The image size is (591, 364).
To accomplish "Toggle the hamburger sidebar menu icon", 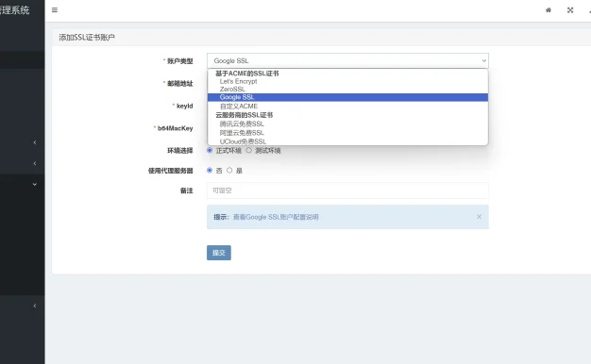I will tap(55, 10).
